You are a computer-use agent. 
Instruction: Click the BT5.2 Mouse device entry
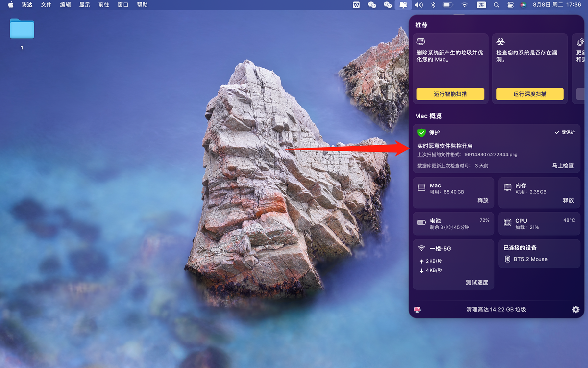pyautogui.click(x=531, y=259)
